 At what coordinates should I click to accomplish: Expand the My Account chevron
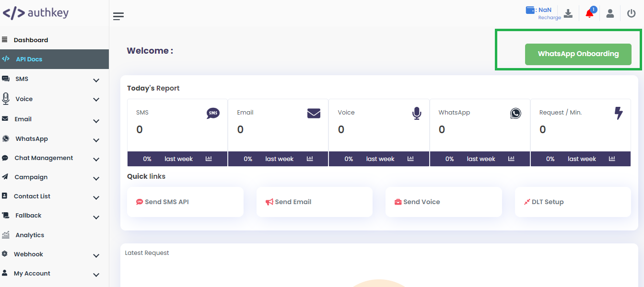pyautogui.click(x=96, y=275)
